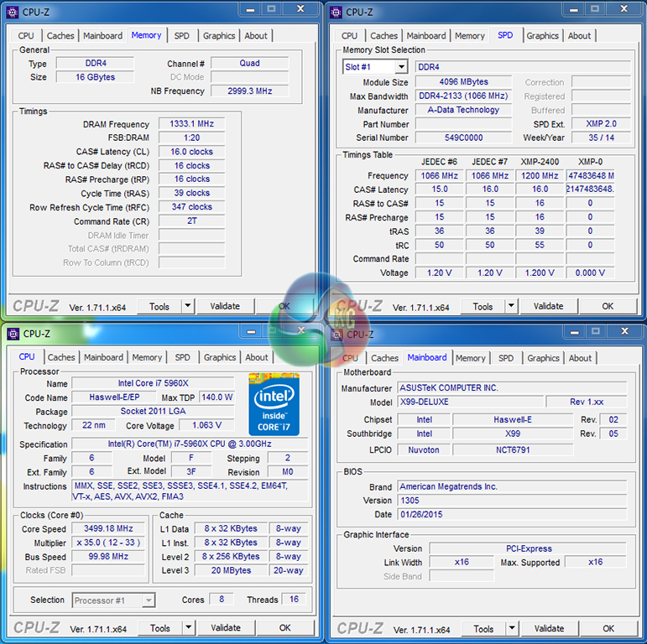Open Graphics tab in Mainboard window
The height and width of the screenshot is (644, 647).
(544, 358)
